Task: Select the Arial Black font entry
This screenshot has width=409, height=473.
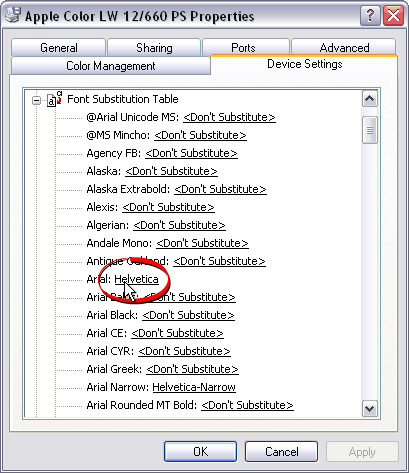Action: (x=112, y=315)
